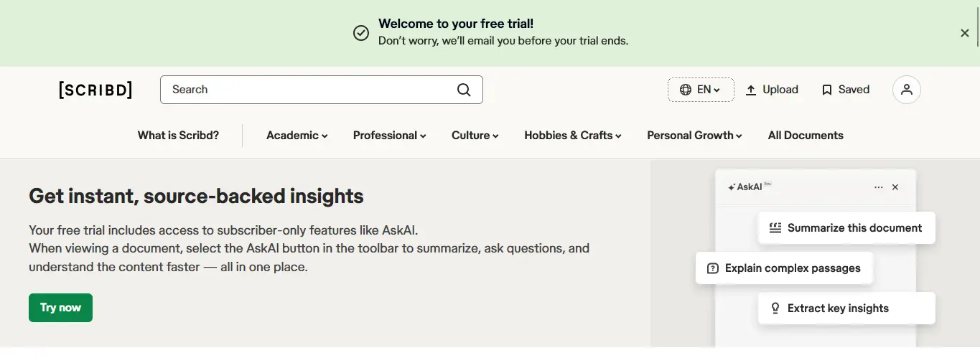Click the search magnifier icon
980x363 pixels.
(464, 90)
